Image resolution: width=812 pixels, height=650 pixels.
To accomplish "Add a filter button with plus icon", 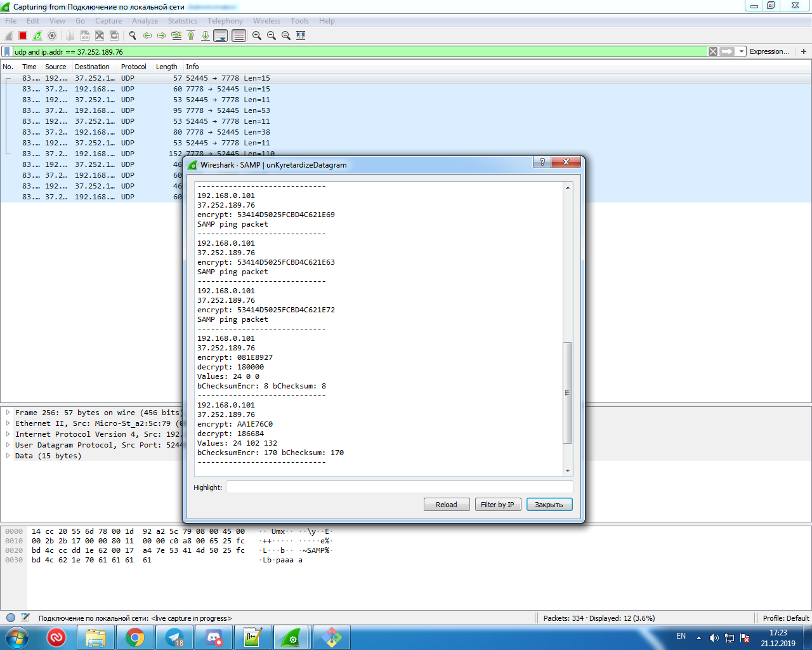I will tap(804, 51).
